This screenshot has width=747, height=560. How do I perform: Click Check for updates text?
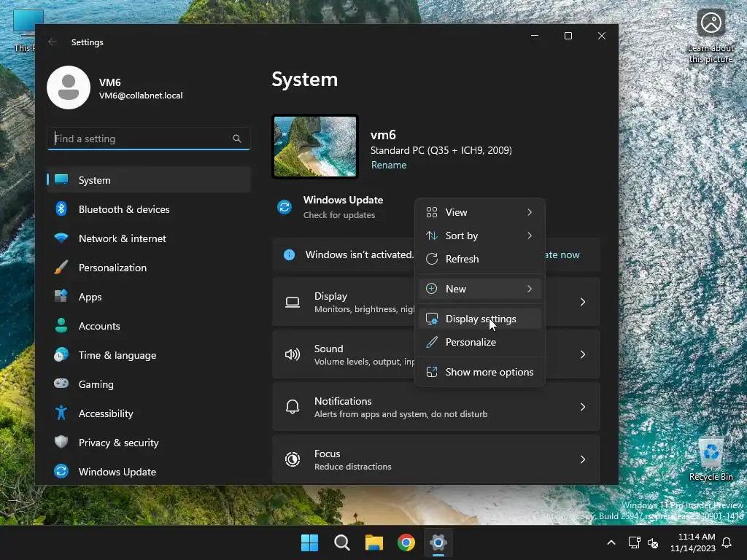(339, 215)
